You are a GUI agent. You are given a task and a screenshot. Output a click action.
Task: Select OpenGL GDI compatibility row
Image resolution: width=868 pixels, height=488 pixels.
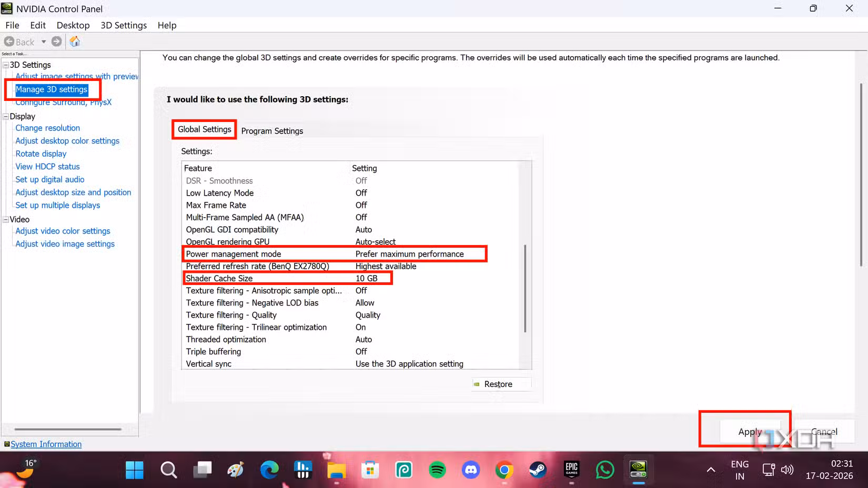350,230
